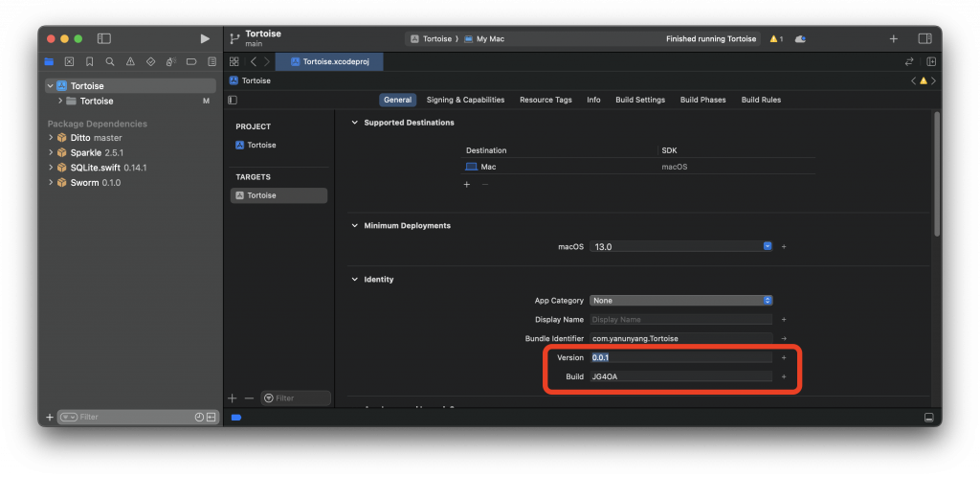The image size is (980, 477).
Task: Expand the SQLite.swift package
Action: 51,168
